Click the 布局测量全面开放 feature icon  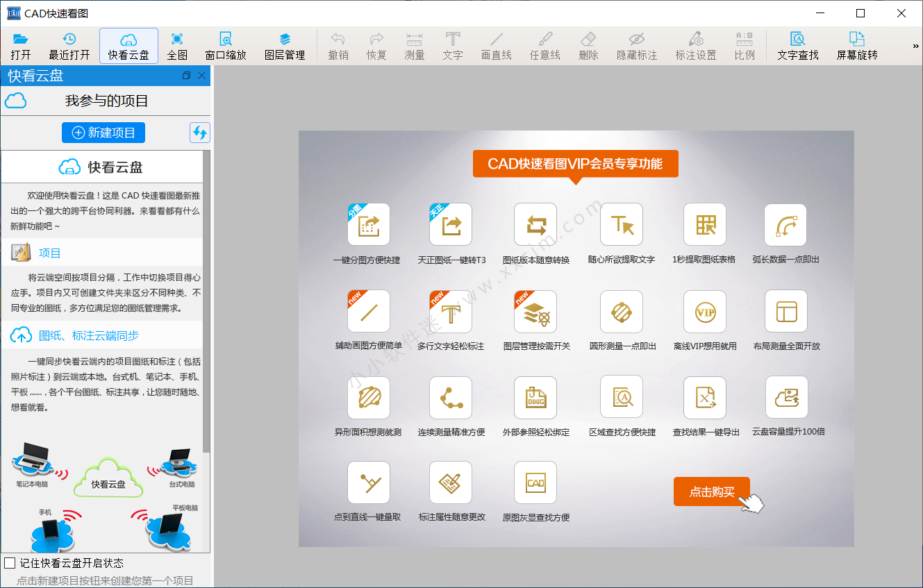coord(786,312)
